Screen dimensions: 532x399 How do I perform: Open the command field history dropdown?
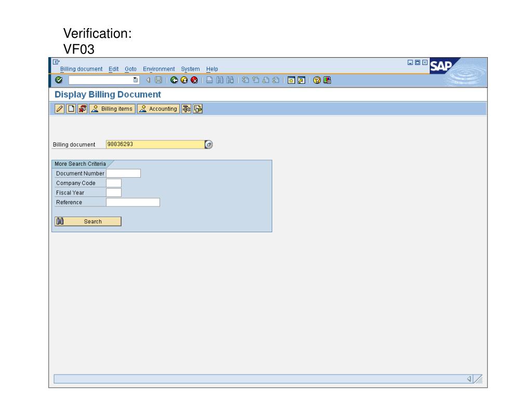(x=136, y=80)
